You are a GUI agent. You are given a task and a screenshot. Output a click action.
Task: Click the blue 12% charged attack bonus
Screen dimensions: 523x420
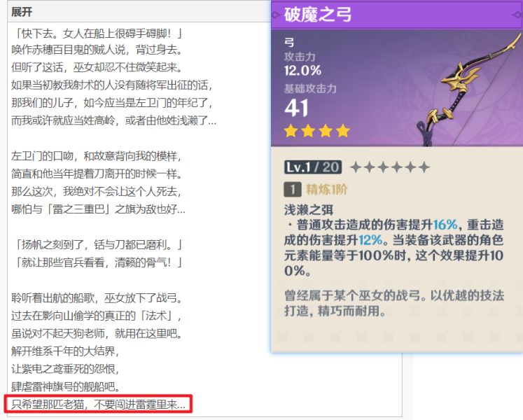(372, 239)
